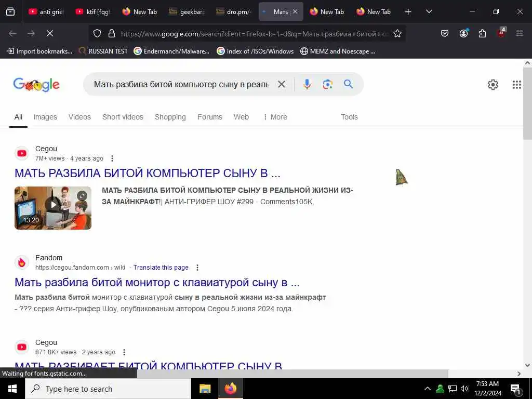Viewport: 532px width, 399px height.
Task: Open network icon in system tray
Action: coord(453,389)
